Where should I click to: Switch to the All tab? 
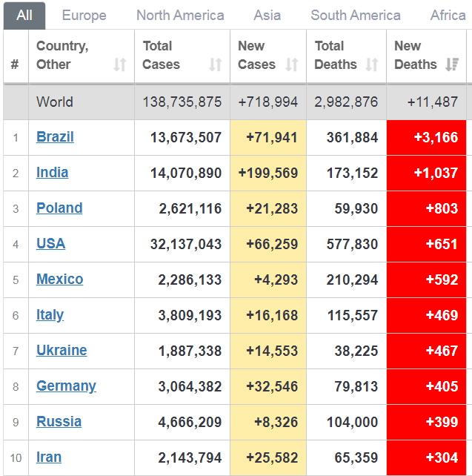click(24, 16)
